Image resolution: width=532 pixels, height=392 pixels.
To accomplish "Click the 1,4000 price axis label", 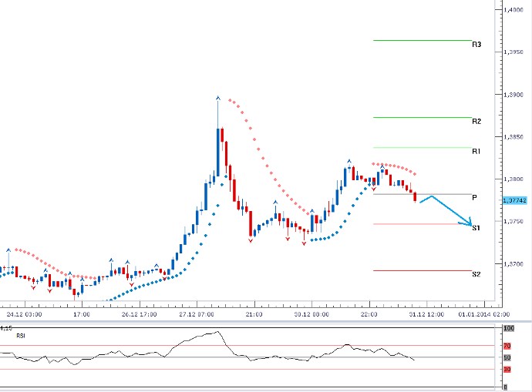I will click(513, 10).
